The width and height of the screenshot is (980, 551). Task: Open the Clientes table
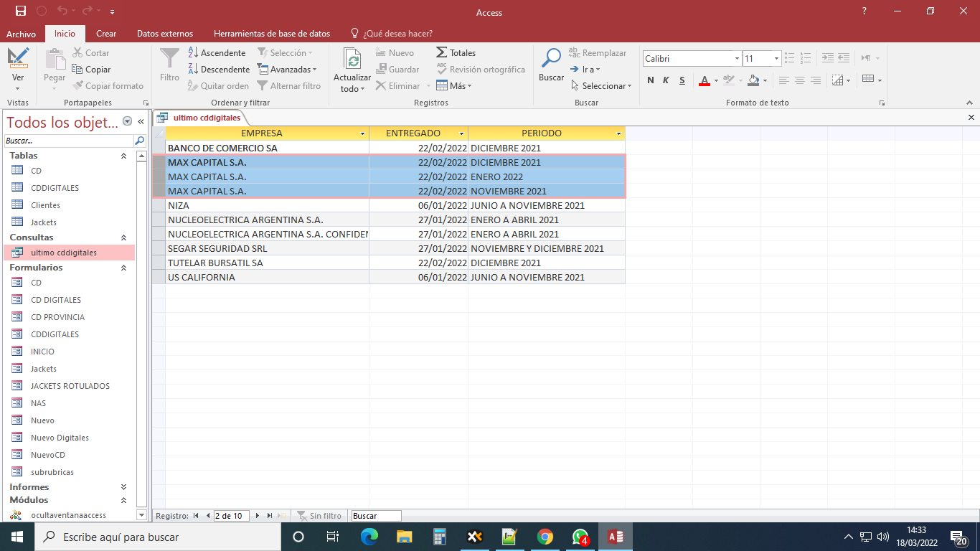pos(45,205)
